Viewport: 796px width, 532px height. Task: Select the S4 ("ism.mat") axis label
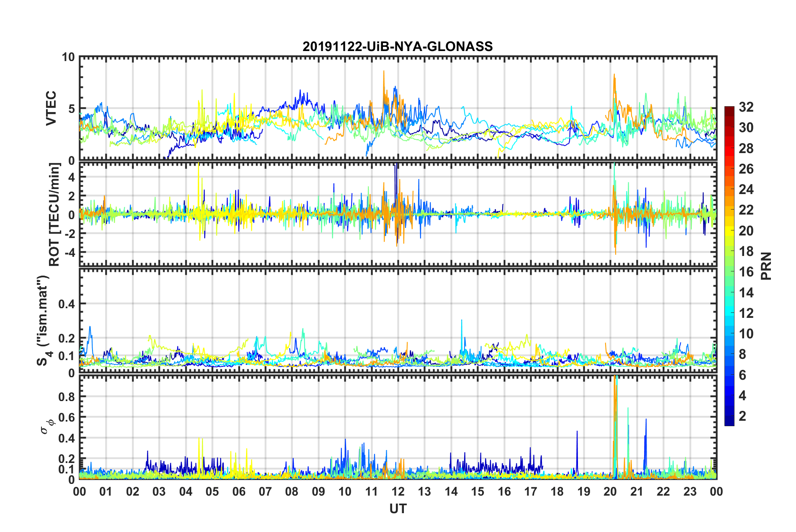pyautogui.click(x=43, y=320)
